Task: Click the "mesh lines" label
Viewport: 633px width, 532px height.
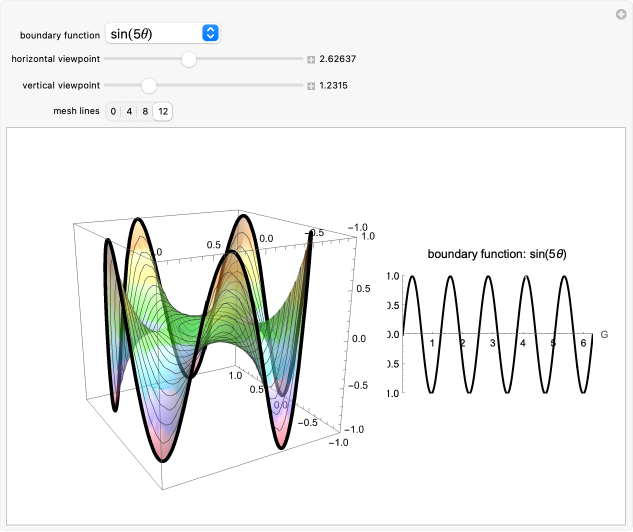Action: coord(75,111)
